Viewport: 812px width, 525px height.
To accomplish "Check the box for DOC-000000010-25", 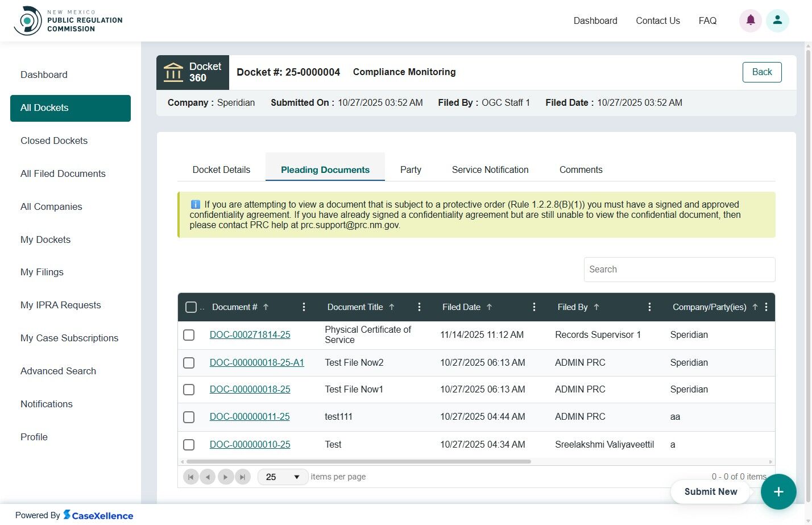I will tap(189, 445).
